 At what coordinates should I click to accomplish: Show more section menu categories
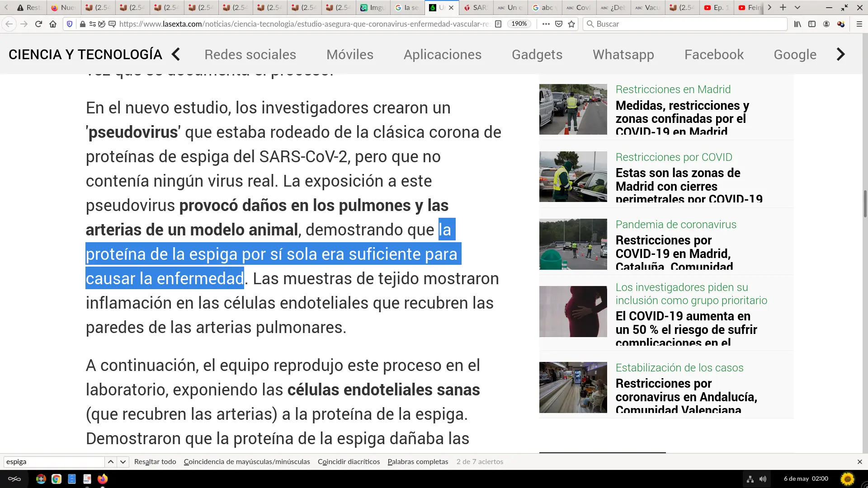pyautogui.click(x=840, y=54)
